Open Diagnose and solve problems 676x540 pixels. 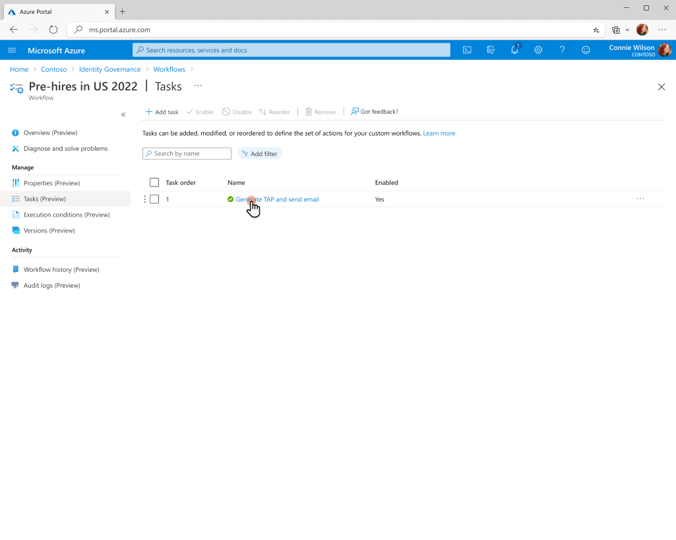coord(66,148)
